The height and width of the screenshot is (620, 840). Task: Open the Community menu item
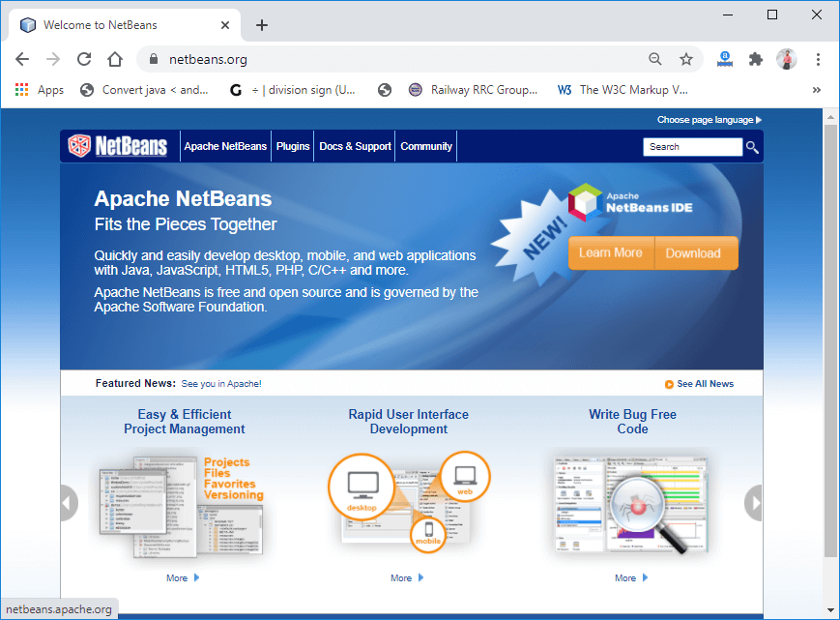(x=426, y=146)
